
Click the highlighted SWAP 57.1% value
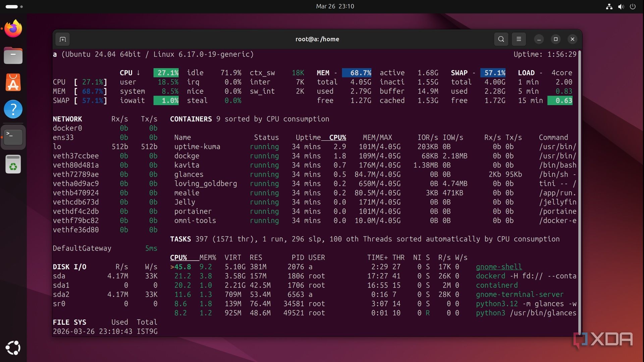point(493,73)
